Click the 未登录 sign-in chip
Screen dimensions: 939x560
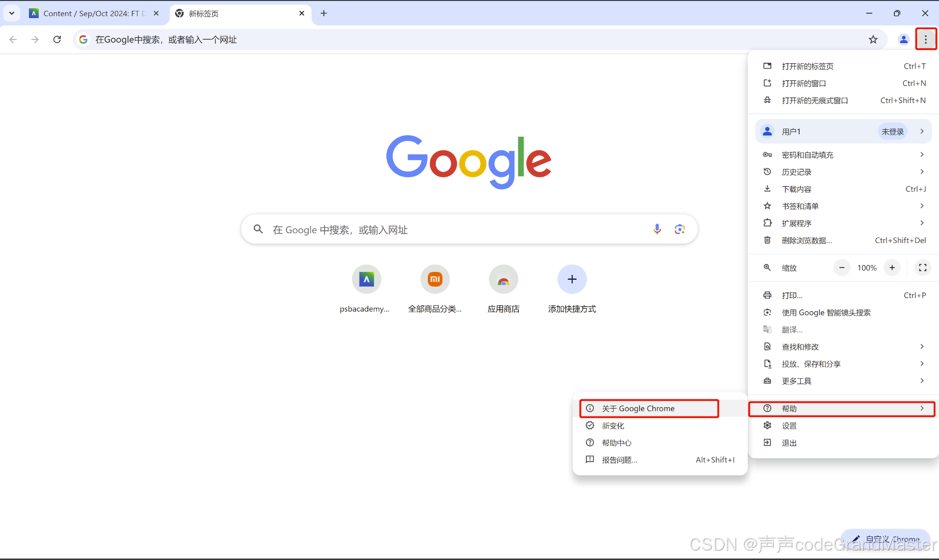coord(892,131)
